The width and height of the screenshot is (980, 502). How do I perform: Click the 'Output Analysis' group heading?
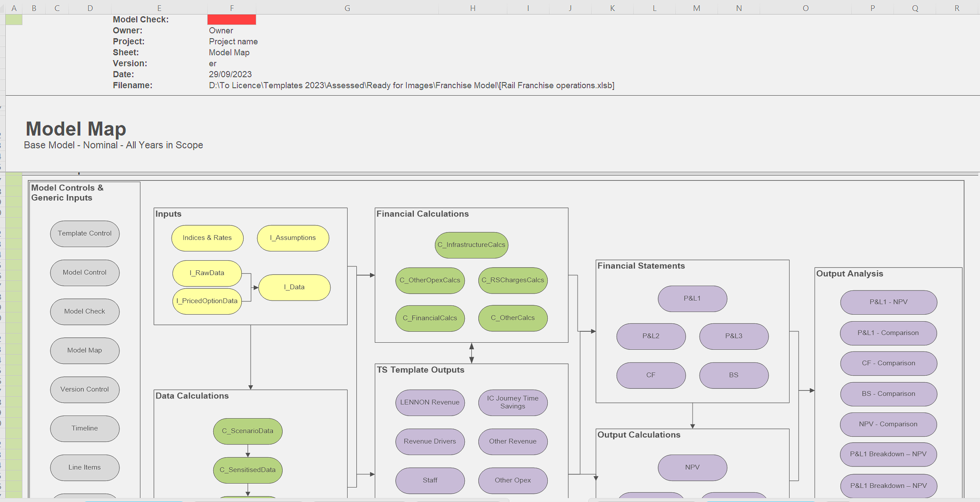(850, 274)
